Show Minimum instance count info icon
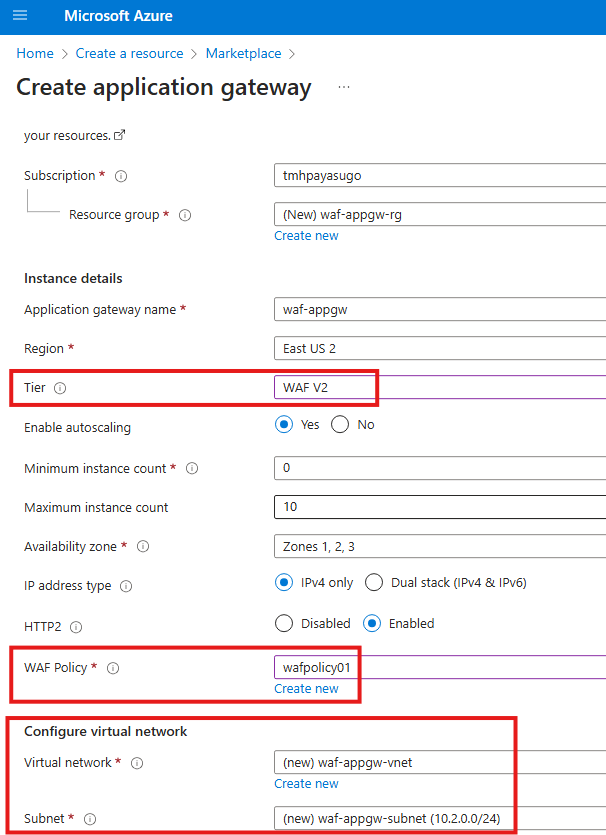This screenshot has width=606, height=835. [x=192, y=469]
